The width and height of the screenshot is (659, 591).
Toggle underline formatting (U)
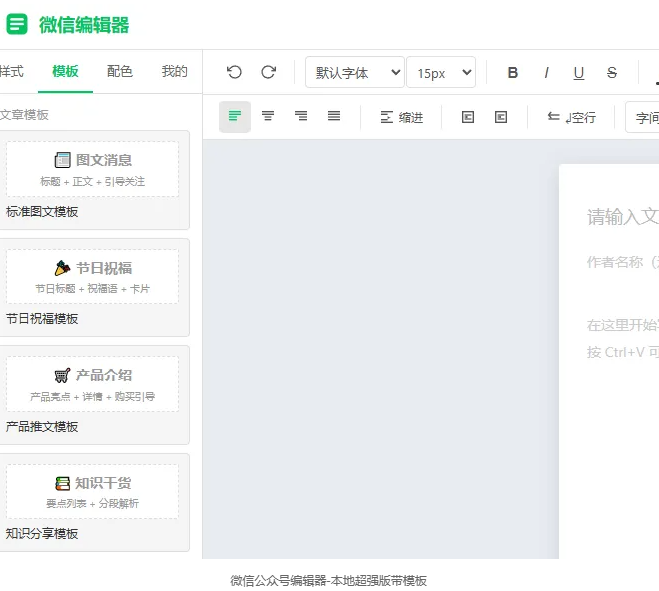[x=579, y=73]
